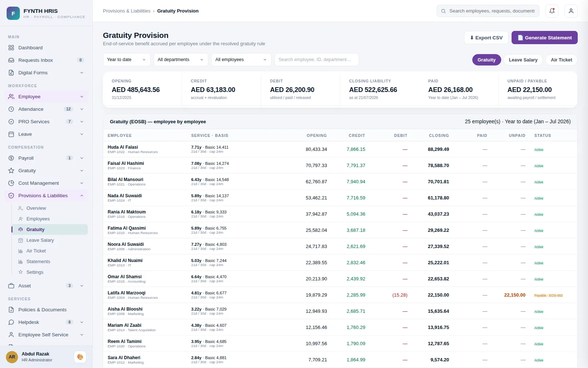
Task: Open the user profile icon in header
Action: point(571,11)
